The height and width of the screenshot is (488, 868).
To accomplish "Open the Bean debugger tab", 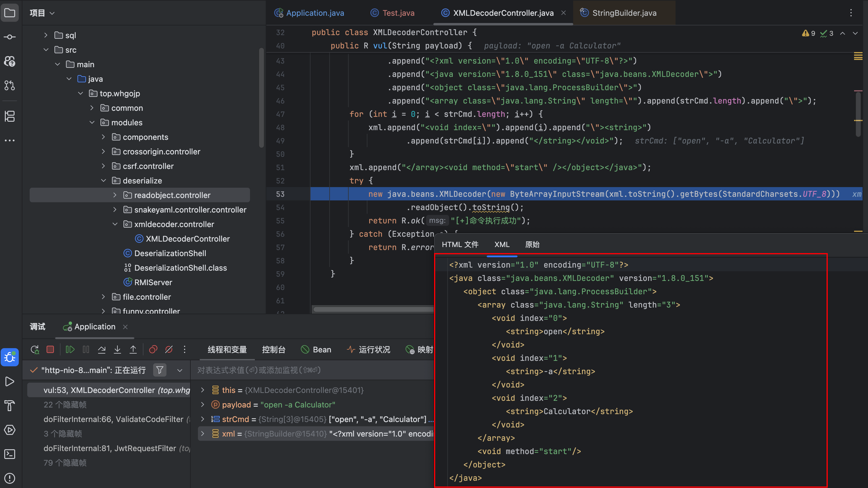I will point(316,349).
